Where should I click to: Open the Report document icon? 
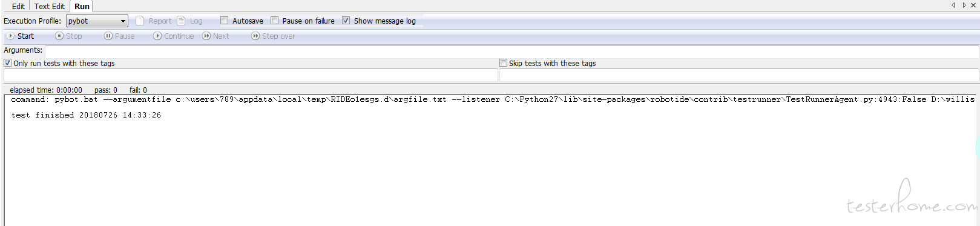coord(140,21)
